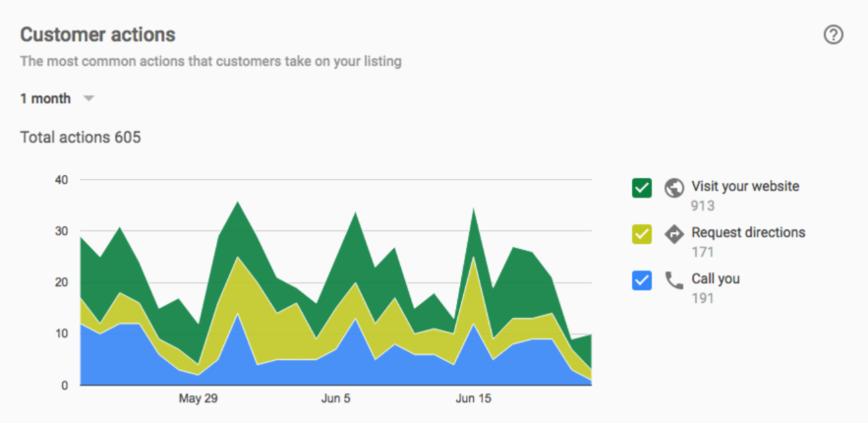Screen dimensions: 868x423
Task: Expand the time range dropdown arrow
Action: (88, 98)
